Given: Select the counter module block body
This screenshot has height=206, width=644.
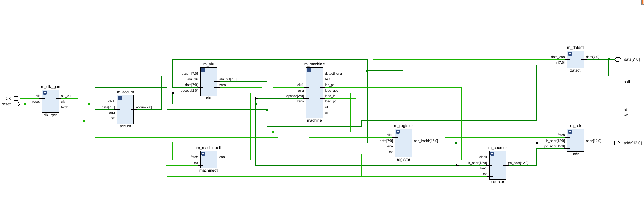Looking at the screenshot, I should click(x=498, y=165).
